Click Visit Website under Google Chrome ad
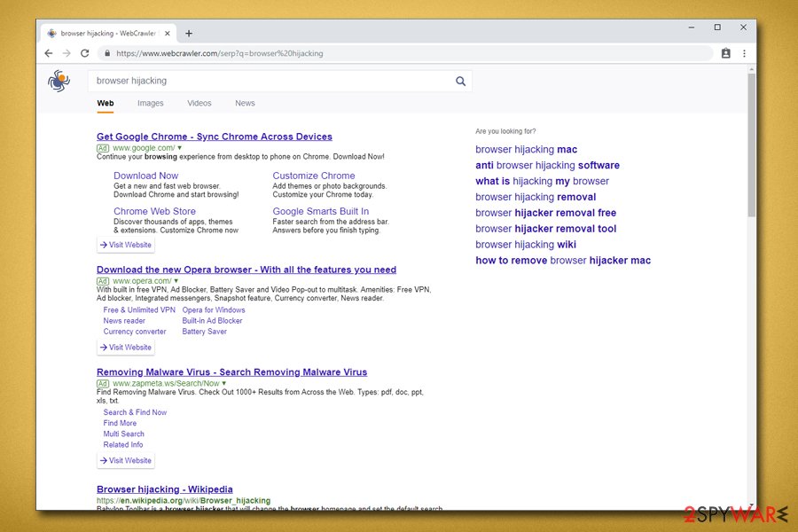 126,245
